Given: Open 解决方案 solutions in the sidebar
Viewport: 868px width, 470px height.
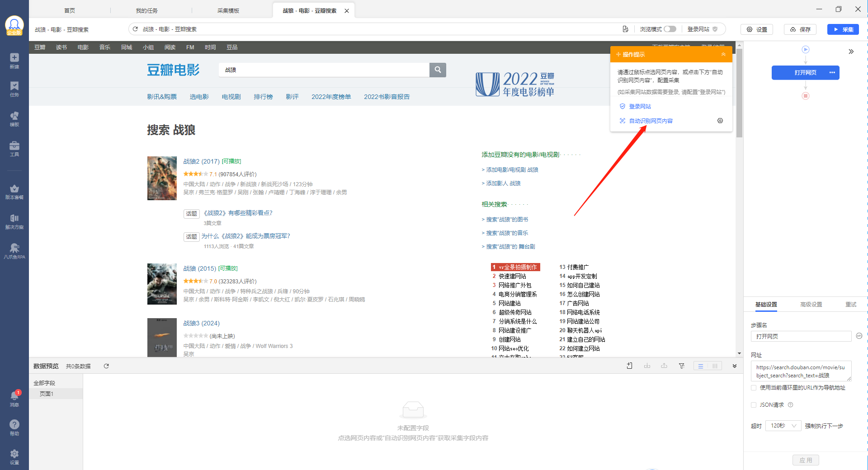Looking at the screenshot, I should [14, 221].
